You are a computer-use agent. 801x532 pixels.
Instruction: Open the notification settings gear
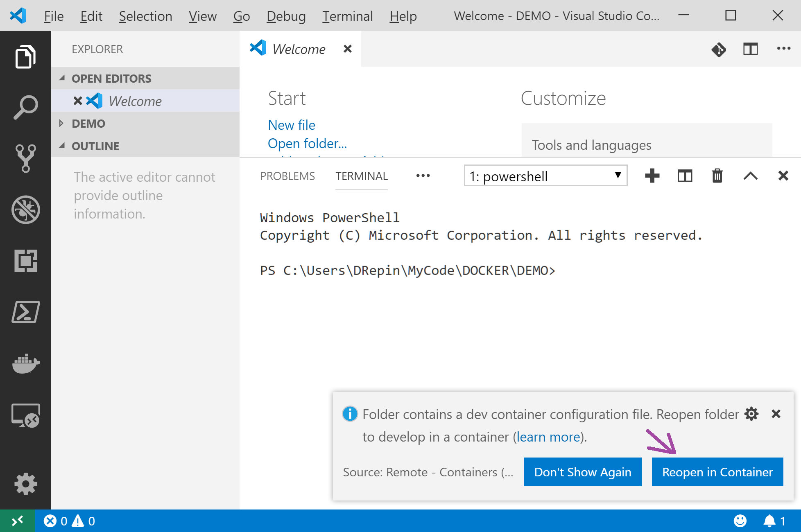pyautogui.click(x=752, y=414)
